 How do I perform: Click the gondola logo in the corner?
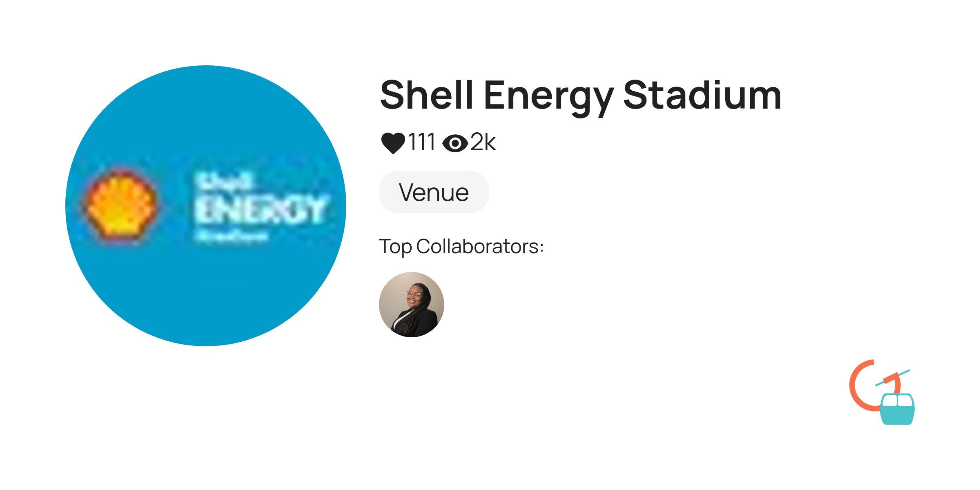coord(882,392)
